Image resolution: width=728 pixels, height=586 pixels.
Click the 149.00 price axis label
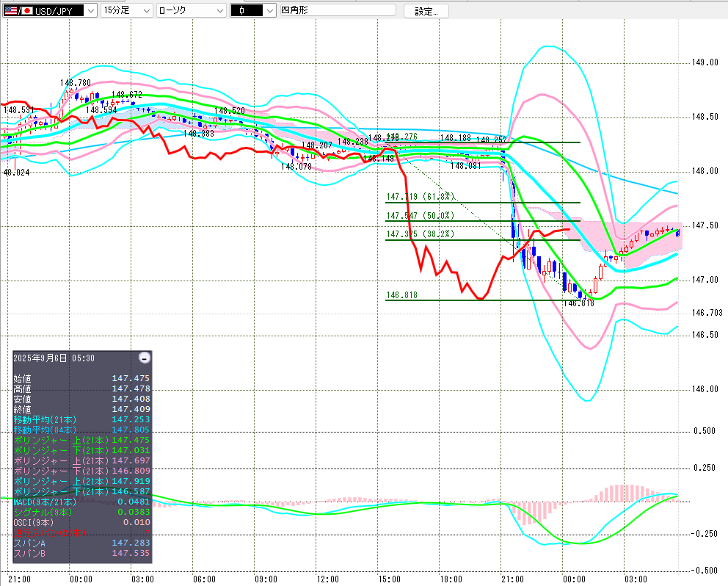[705, 62]
